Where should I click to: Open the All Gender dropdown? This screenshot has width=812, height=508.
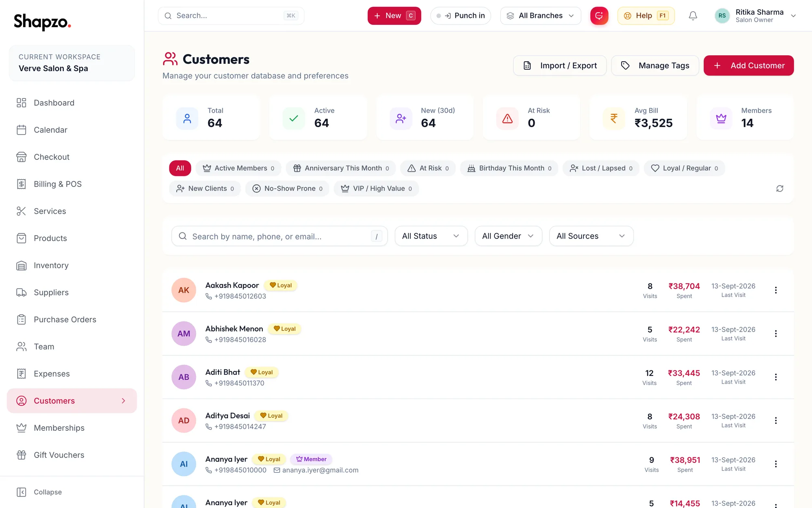[x=508, y=236]
